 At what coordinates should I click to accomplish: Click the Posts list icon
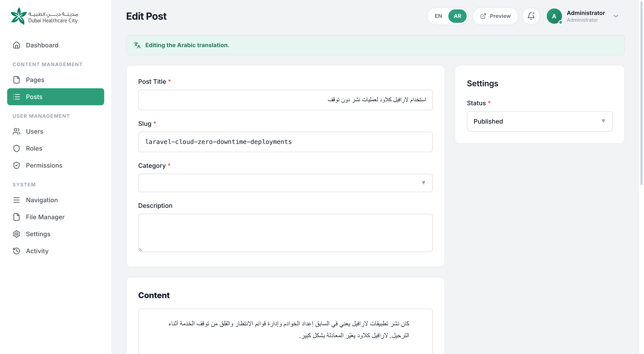point(17,97)
